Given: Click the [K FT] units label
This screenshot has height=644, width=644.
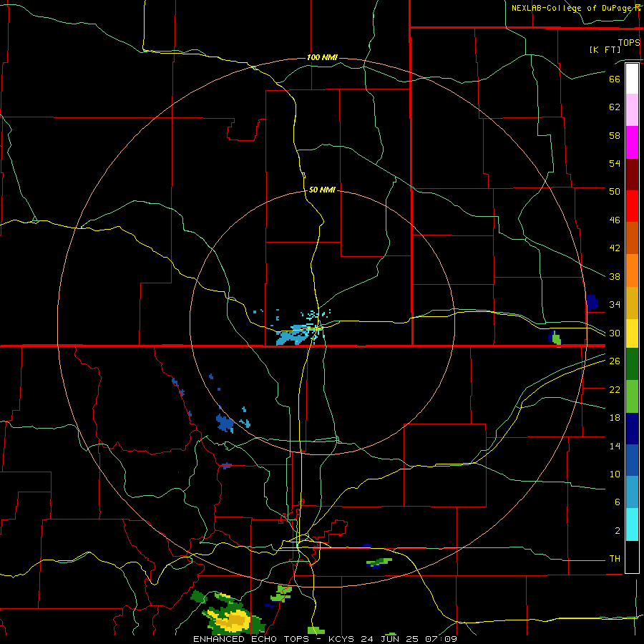Looking at the screenshot, I should pyautogui.click(x=605, y=49).
